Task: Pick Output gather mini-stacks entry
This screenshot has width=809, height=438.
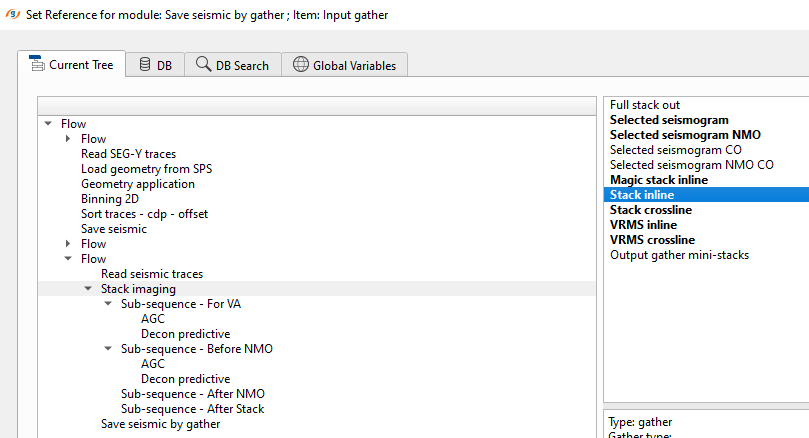Action: click(679, 255)
